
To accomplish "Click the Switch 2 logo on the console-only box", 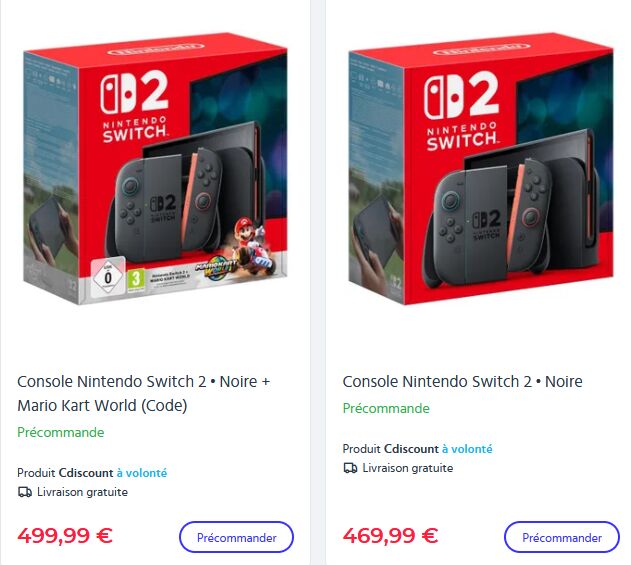I will pos(461,112).
